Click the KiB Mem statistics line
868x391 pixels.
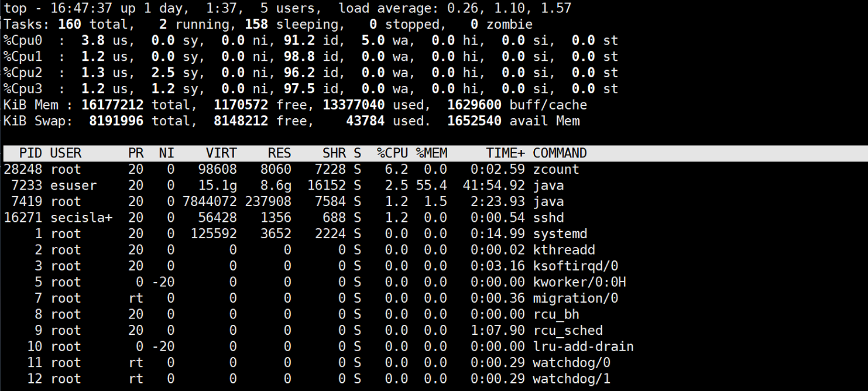(x=293, y=105)
